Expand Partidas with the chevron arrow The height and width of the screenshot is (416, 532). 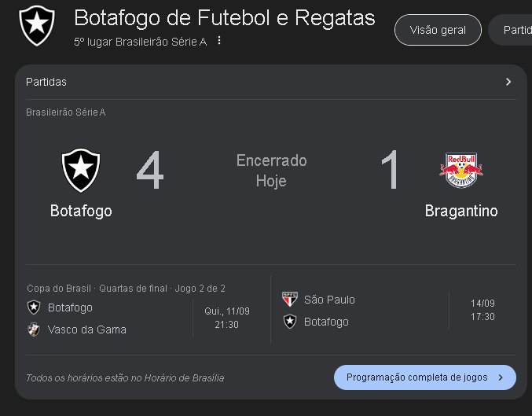508,82
